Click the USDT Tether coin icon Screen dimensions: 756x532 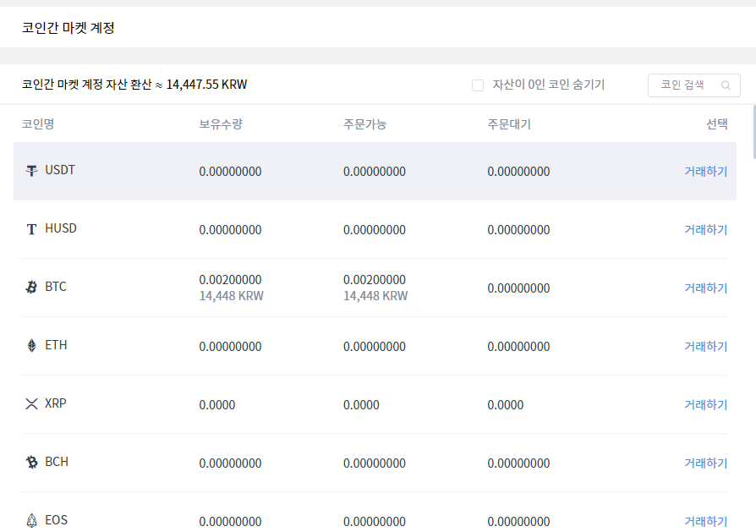[x=31, y=170]
